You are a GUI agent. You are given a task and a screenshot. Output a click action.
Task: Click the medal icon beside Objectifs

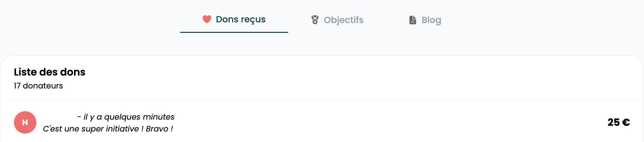pos(315,20)
